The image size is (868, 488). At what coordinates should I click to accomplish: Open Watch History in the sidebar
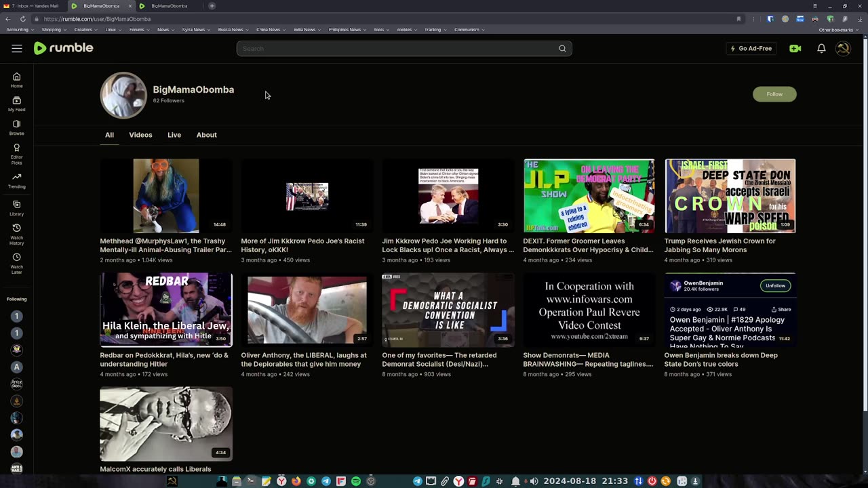pos(17,234)
